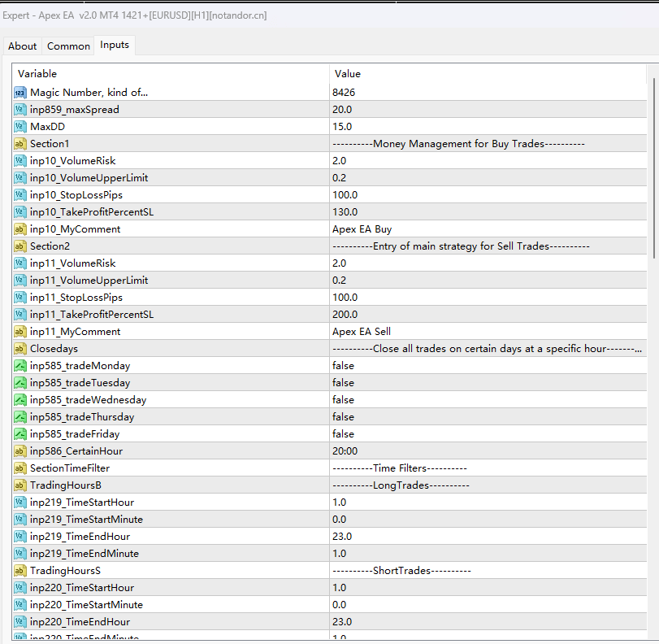The height and width of the screenshot is (644, 659).
Task: Switch to the About tab
Action: click(x=22, y=46)
